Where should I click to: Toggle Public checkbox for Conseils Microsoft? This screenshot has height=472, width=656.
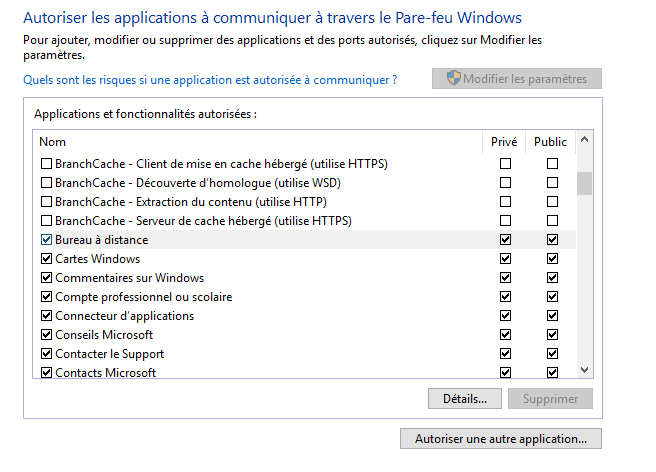click(552, 335)
